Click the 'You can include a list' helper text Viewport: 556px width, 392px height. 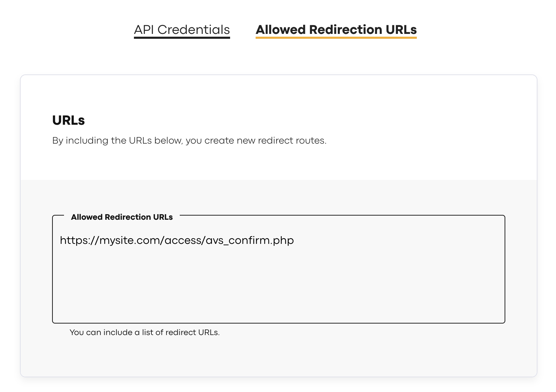144,332
